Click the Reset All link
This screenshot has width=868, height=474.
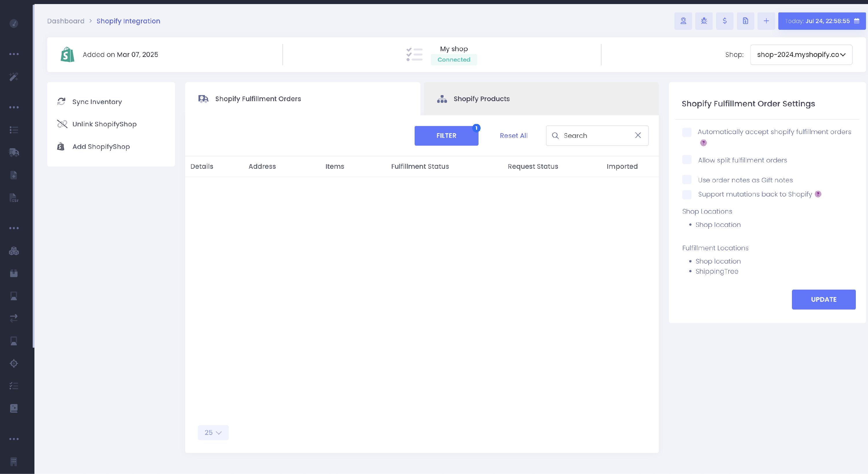click(514, 136)
